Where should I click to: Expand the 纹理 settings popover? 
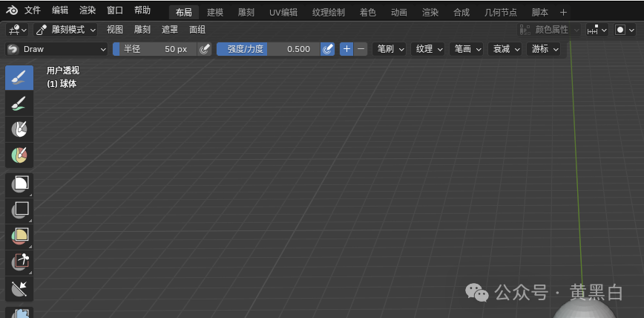pos(427,49)
